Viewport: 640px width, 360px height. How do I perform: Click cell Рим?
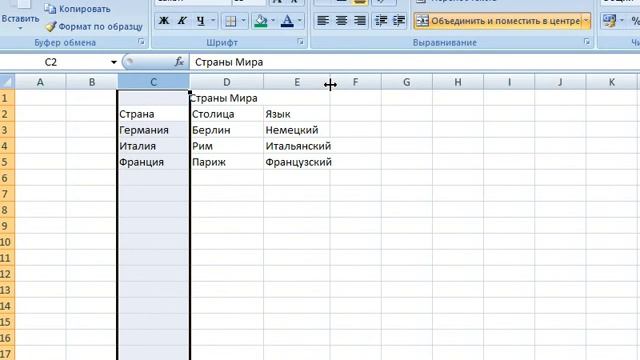[x=227, y=146]
